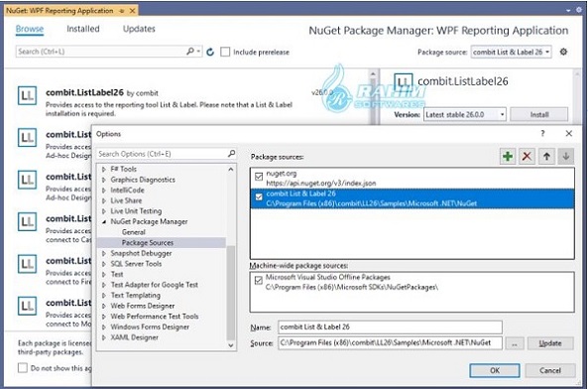The height and width of the screenshot is (389, 588).
Task: Click the Source path input field
Action: click(390, 343)
